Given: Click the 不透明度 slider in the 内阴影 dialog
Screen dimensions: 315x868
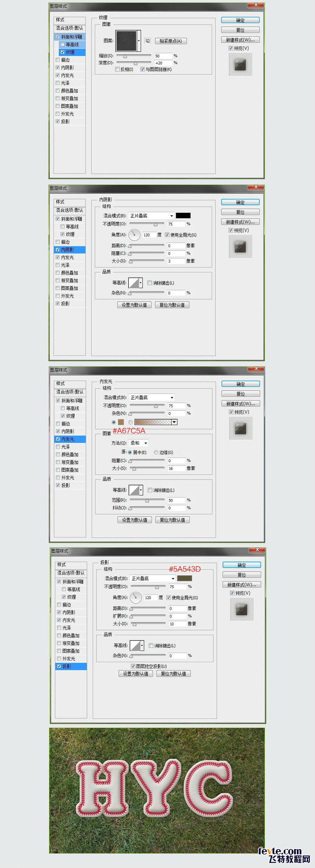Looking at the screenshot, I should pos(147,224).
